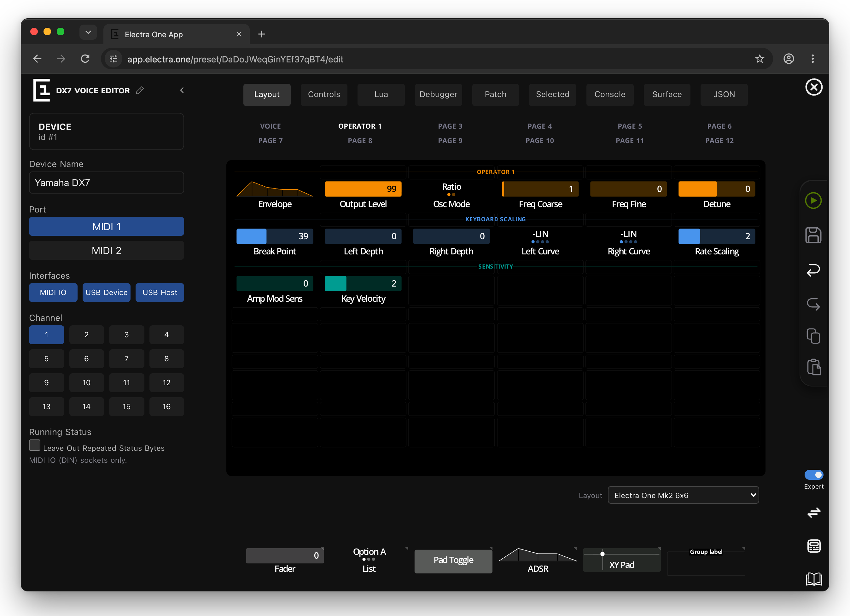The width and height of the screenshot is (850, 616).
Task: Pick the Fader control from the palette
Action: pos(284,560)
